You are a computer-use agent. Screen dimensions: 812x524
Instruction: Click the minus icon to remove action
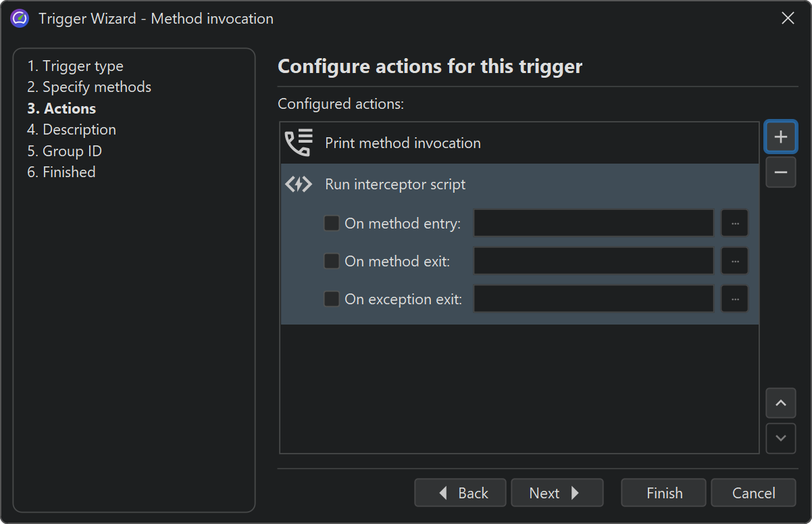point(781,172)
